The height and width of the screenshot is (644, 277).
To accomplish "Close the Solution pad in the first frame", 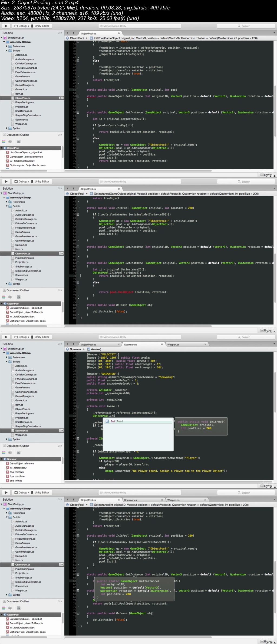I will (x=61, y=33).
